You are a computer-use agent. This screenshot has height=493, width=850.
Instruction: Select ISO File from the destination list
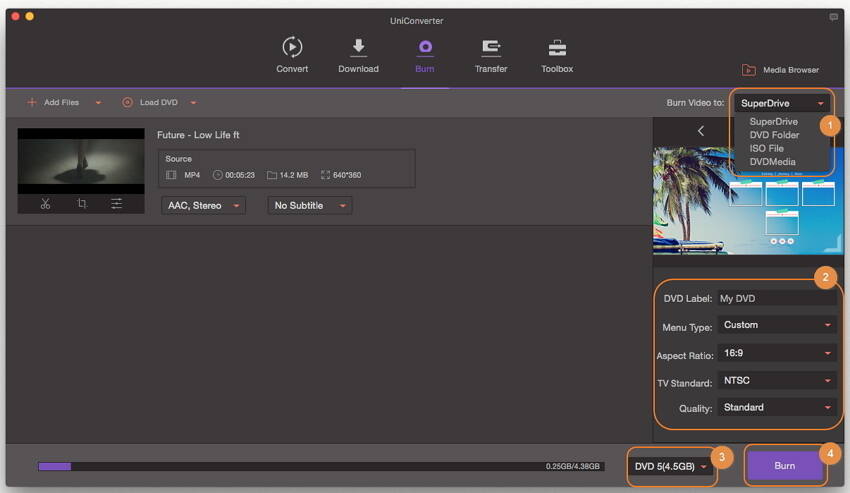(767, 148)
